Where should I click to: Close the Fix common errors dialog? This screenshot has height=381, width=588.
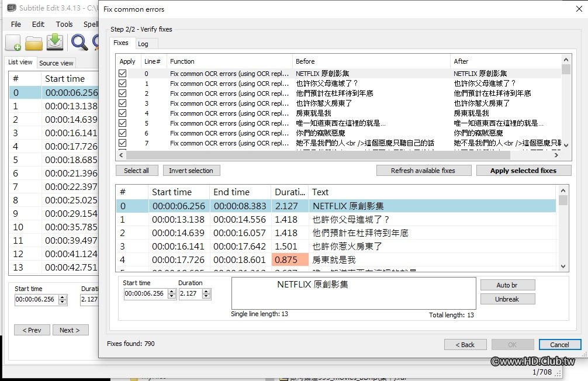point(579,9)
